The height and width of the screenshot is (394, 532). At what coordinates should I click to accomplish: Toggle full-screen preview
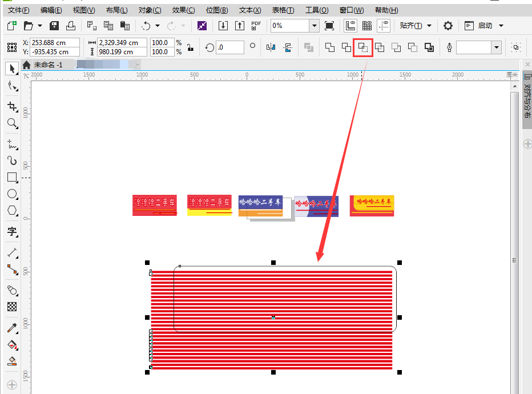329,26
